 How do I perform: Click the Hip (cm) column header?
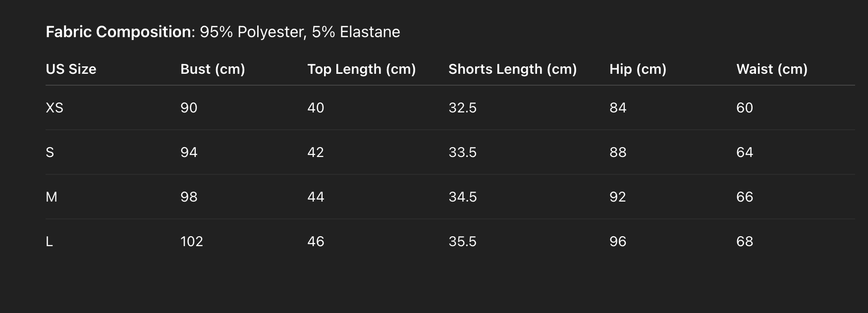pos(638,69)
